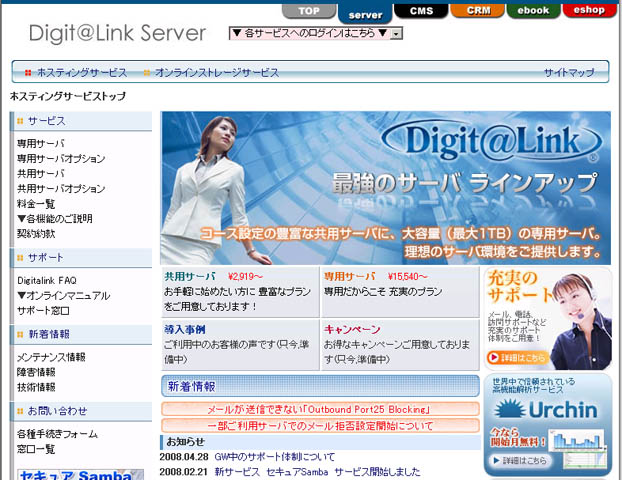Click the セキュア Samba banner
Image resolution: width=622 pixels, height=480 pixels.
click(81, 474)
